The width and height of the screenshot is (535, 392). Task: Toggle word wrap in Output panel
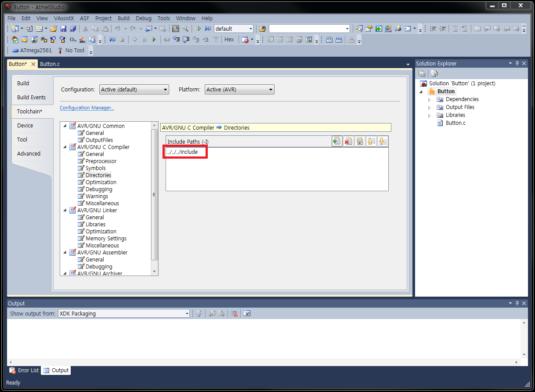click(247, 313)
